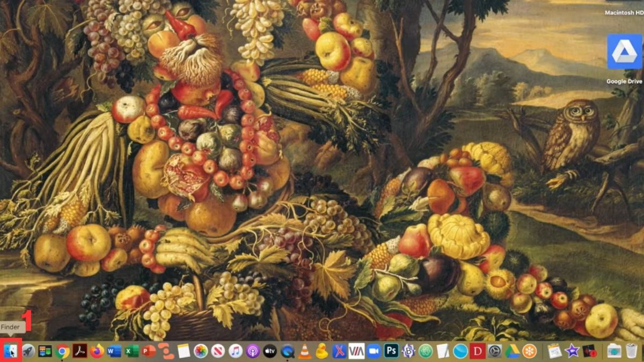Open Google Chrome in the Dock

pos(63,351)
